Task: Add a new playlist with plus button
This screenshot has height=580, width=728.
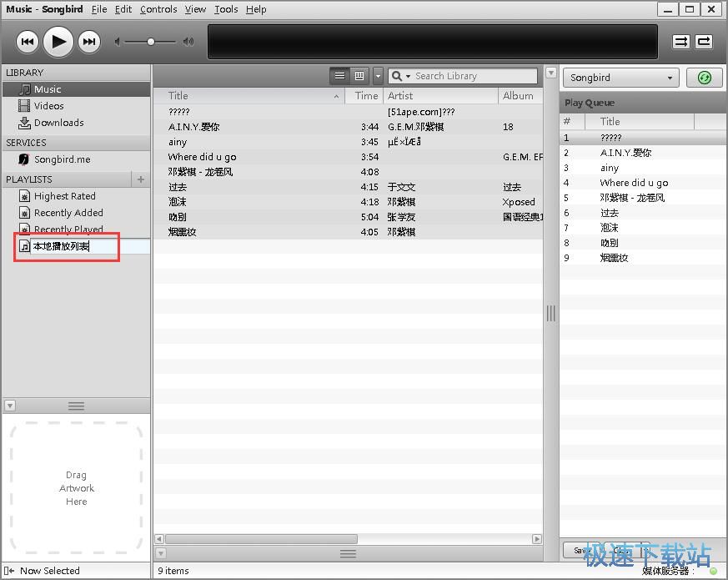Action: tap(141, 179)
